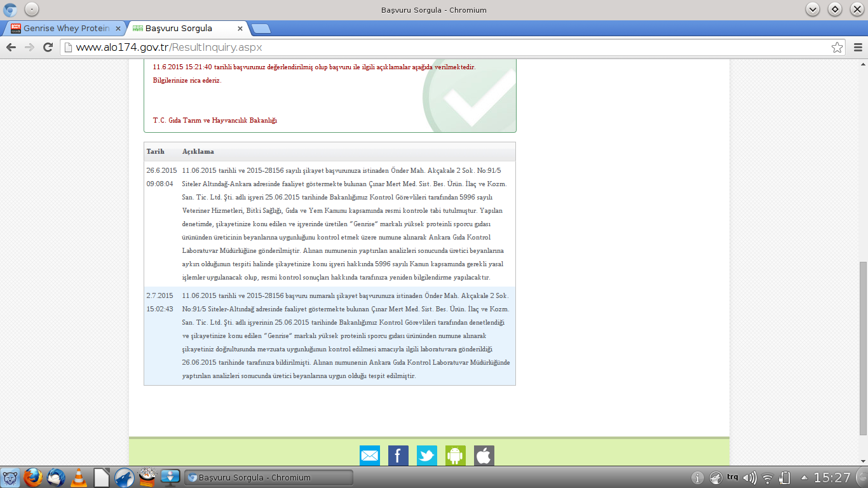Viewport: 868px width, 488px height.
Task: Click the Açıklama column header
Action: pyautogui.click(x=198, y=152)
